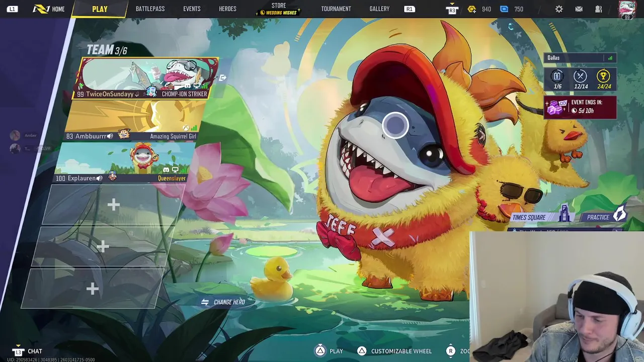Select Explauren's team card
The image size is (644, 362).
[125, 162]
